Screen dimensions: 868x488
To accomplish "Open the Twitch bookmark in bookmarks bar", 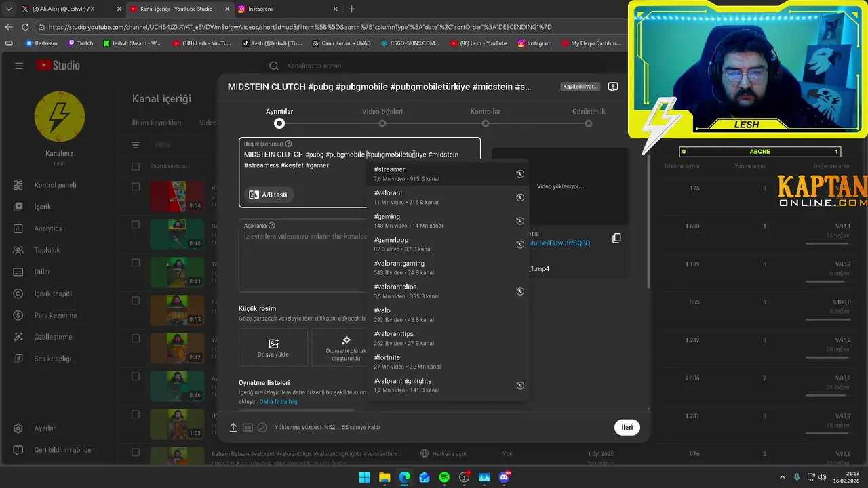I will (x=81, y=43).
